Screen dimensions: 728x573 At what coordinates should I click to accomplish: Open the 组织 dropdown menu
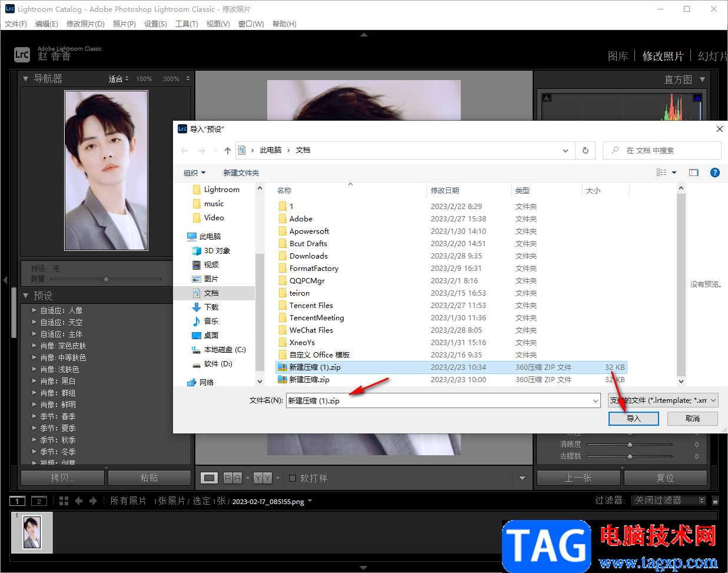194,173
